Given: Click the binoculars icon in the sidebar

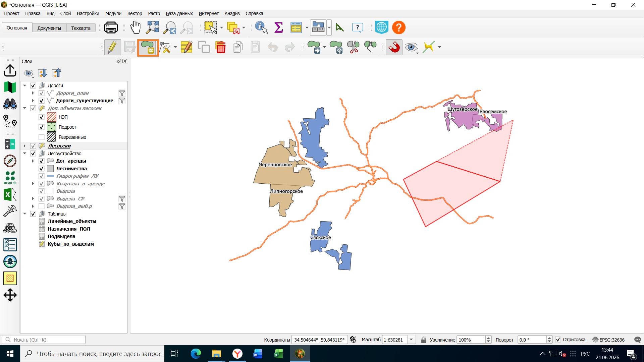Looking at the screenshot, I should [10, 104].
